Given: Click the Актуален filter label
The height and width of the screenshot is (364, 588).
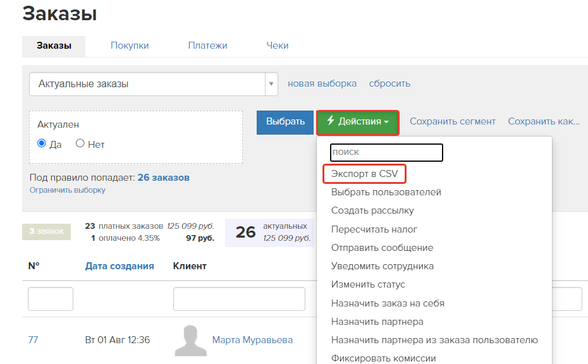Looking at the screenshot, I should coord(58,124).
